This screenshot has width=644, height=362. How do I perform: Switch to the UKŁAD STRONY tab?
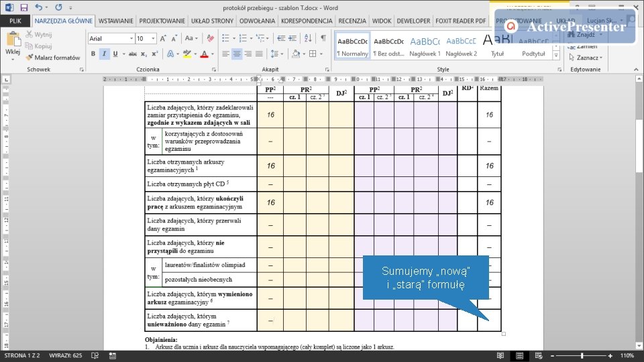(x=213, y=21)
